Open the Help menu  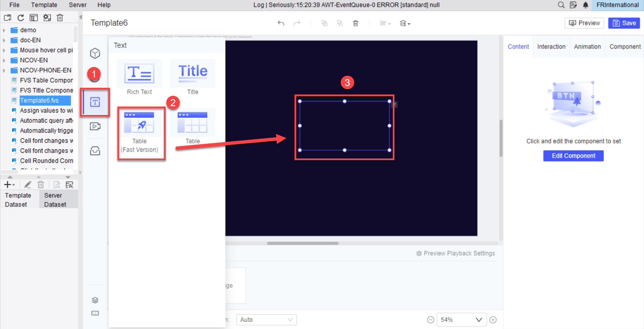[104, 5]
